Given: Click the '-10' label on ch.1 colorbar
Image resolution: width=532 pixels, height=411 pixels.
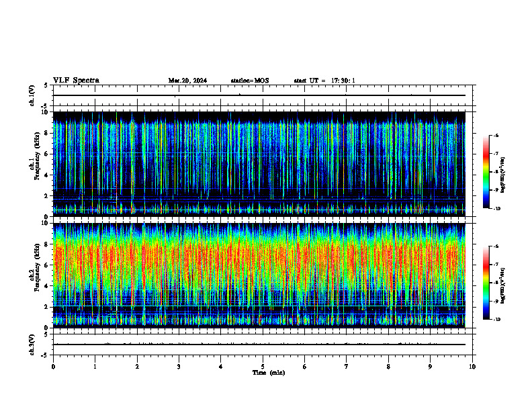Looking at the screenshot, I should click(497, 209).
